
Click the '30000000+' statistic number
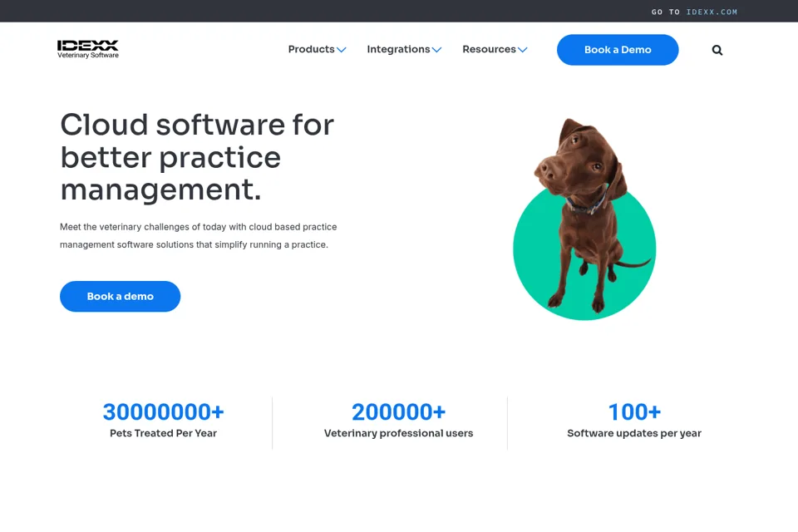[x=164, y=411]
